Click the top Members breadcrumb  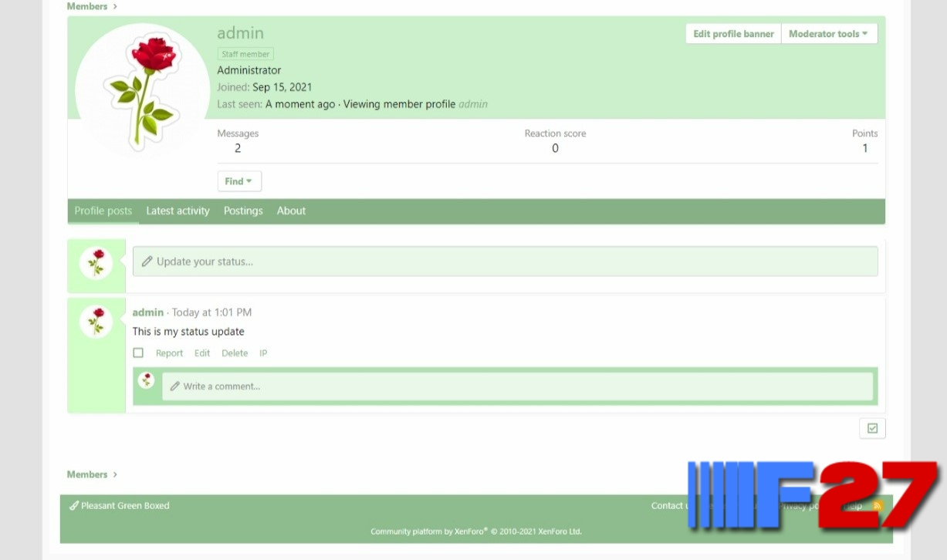point(87,6)
